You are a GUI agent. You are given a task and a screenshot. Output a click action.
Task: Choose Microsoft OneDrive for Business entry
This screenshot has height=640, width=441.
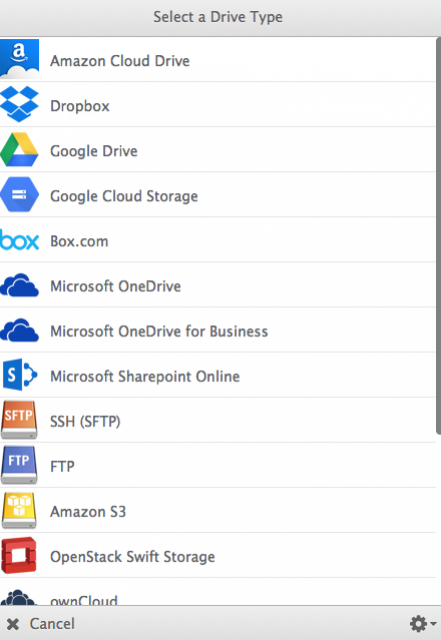click(218, 330)
